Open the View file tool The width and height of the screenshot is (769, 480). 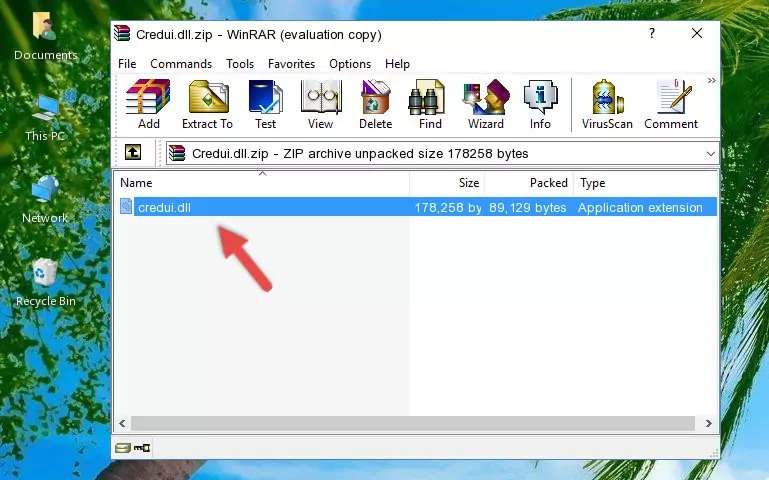pos(320,104)
